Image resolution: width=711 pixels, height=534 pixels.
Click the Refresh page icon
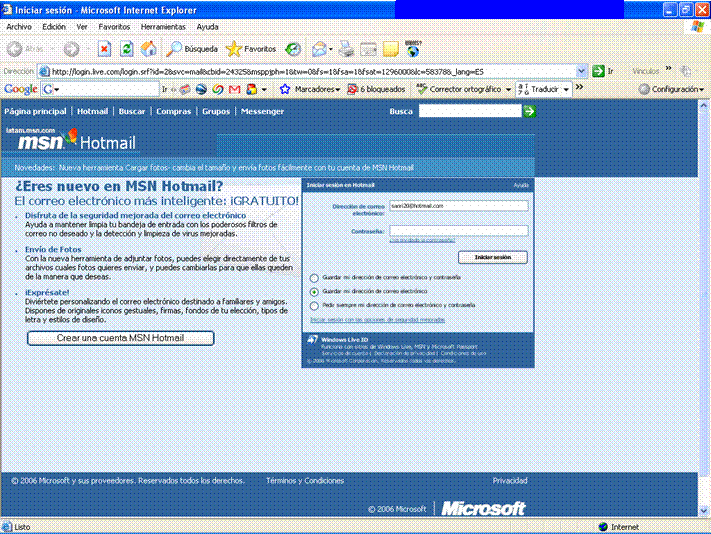click(127, 48)
